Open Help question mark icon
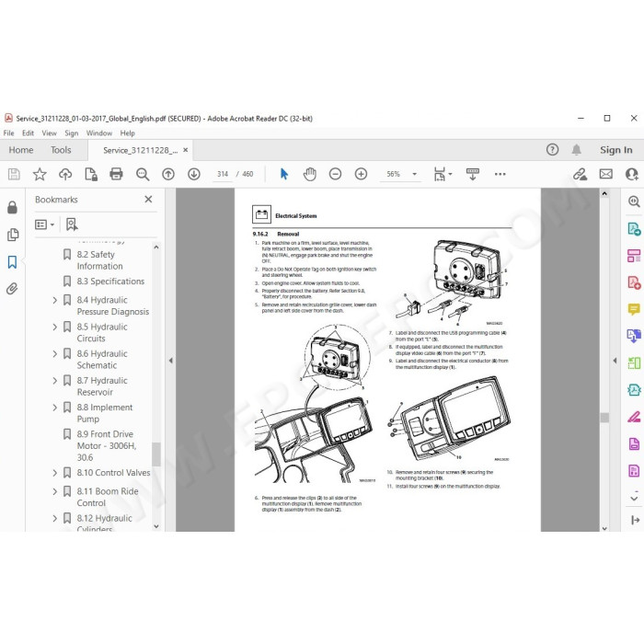This screenshot has width=644, height=644. 552,149
